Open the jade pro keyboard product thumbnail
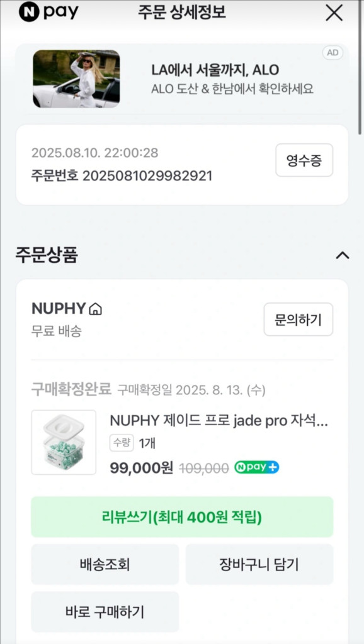The height and width of the screenshot is (644, 364). pos(64,442)
